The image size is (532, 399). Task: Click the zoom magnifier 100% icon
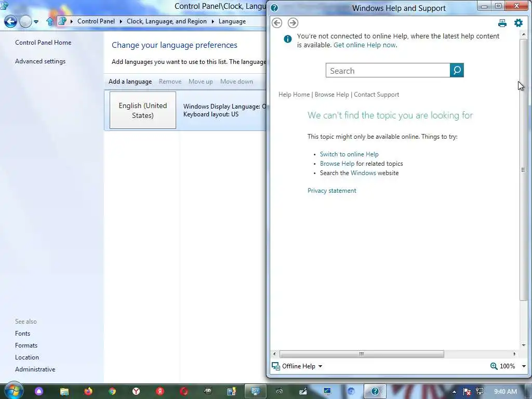coord(494,366)
